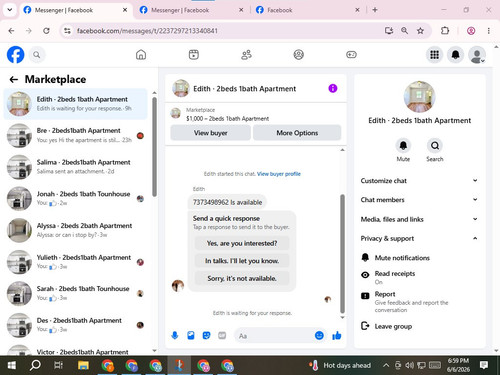Open the account profile menu

point(477,55)
